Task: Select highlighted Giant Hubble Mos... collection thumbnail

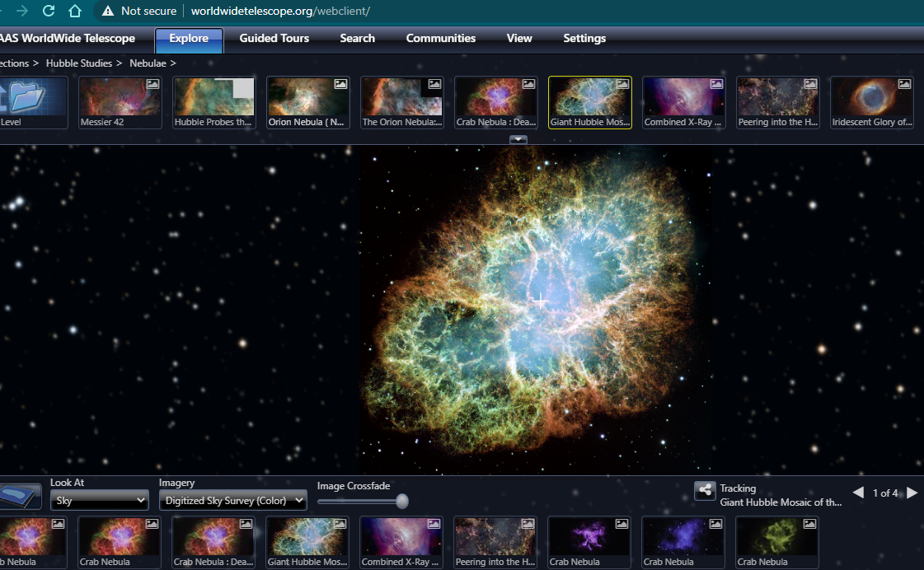Action: [x=590, y=102]
